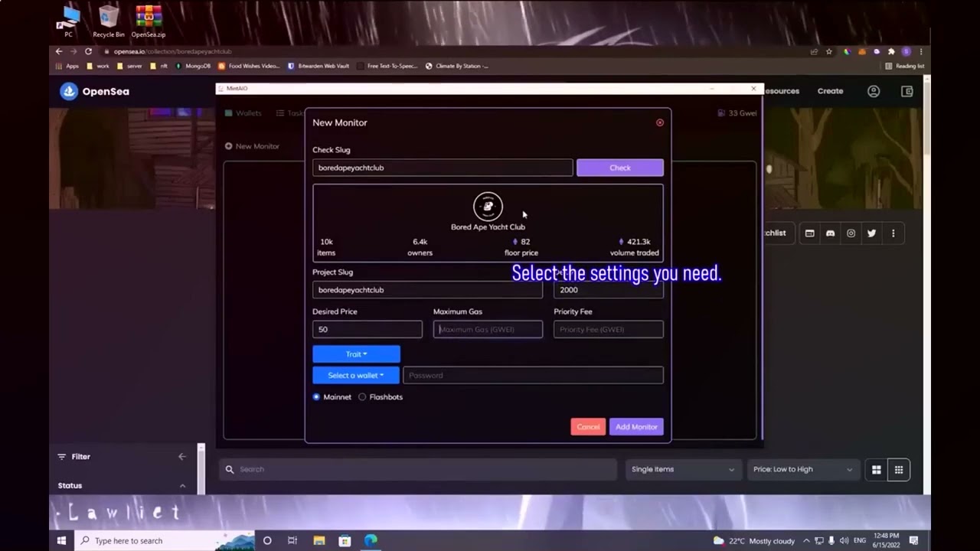Open Cortana circle icon on taskbar
This screenshot has height=551, width=980.
point(267,541)
